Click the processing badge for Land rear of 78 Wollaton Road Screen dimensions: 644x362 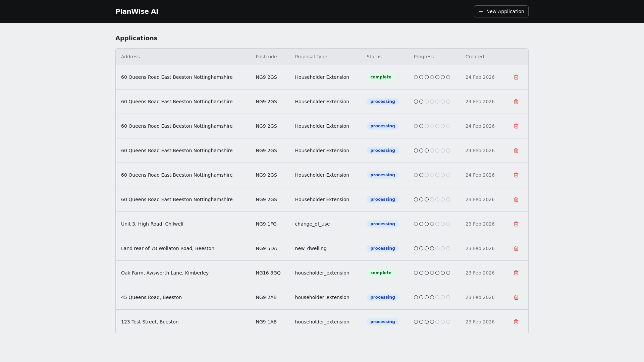[x=382, y=248]
